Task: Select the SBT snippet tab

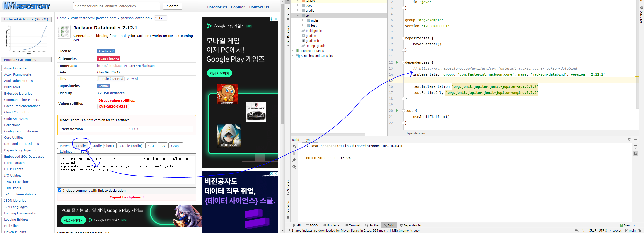Action: click(151, 146)
